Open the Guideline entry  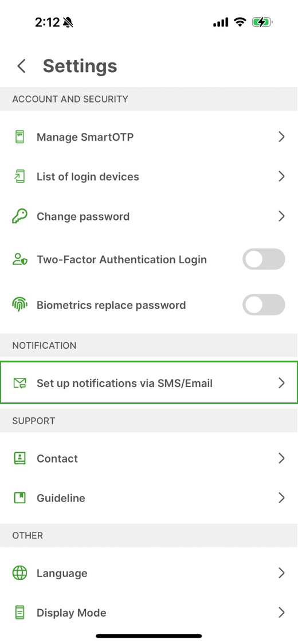tap(149, 498)
